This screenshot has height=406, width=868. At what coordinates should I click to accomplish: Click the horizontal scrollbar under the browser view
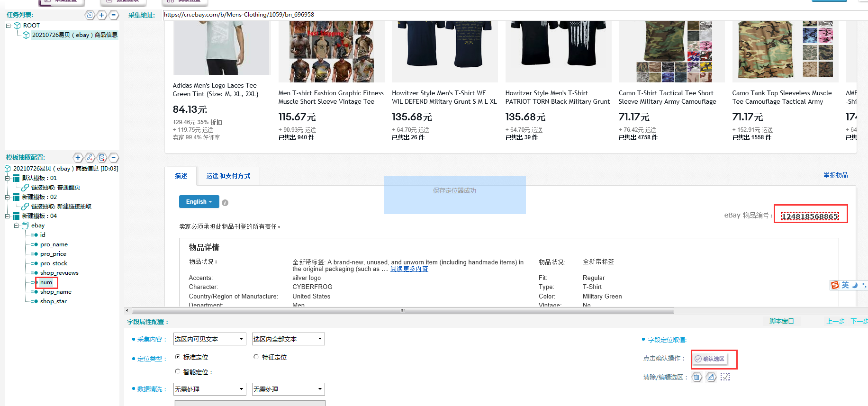tap(403, 311)
